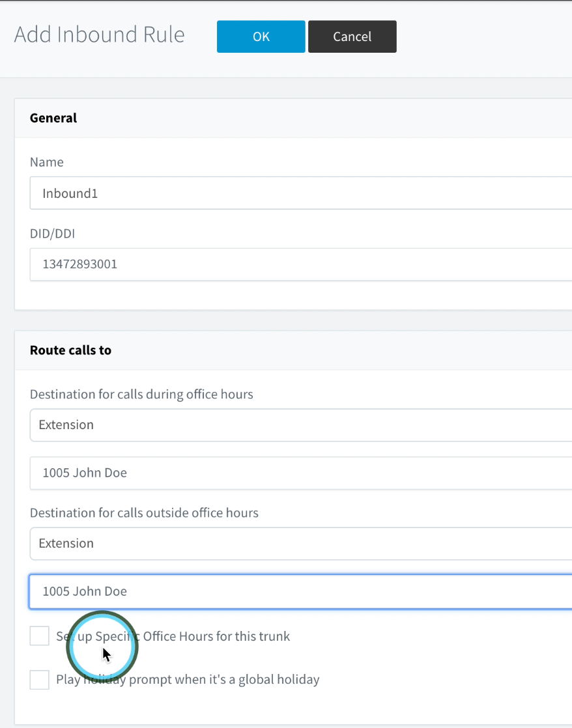Click the 'Destination for calls during office hours' label
The image size is (572, 728).
(x=141, y=394)
